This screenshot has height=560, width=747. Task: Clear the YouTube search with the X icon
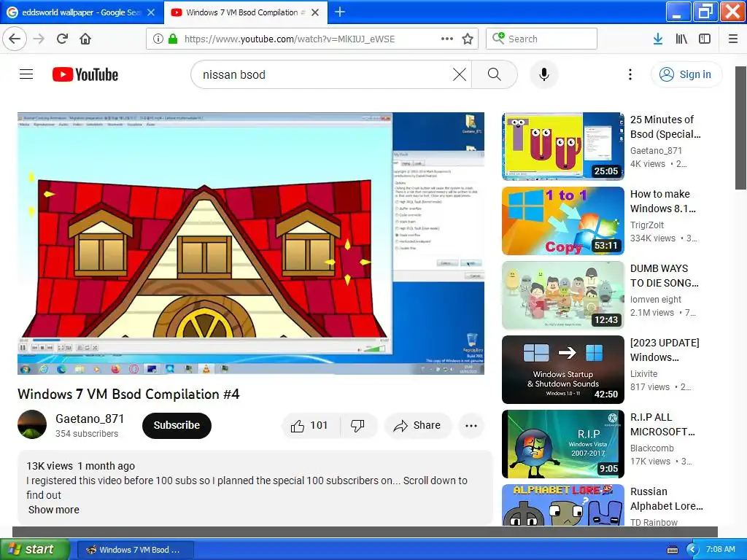click(460, 74)
